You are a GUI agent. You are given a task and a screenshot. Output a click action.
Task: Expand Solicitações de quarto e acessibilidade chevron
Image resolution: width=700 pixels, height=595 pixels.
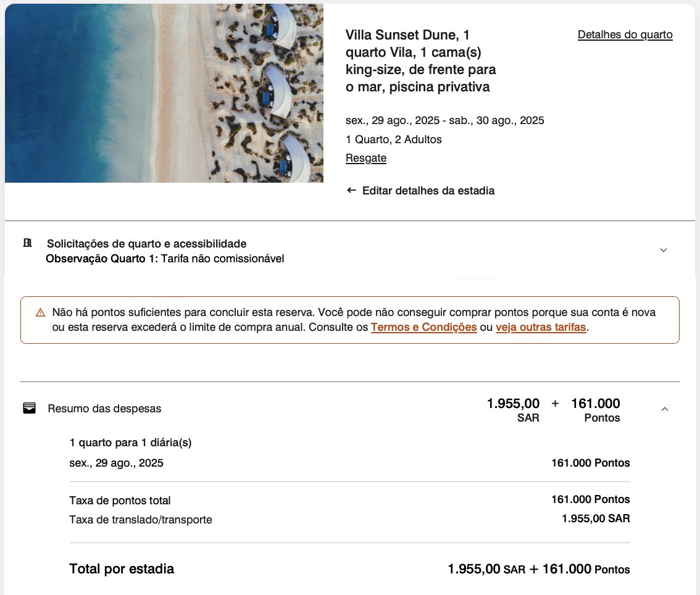click(664, 251)
